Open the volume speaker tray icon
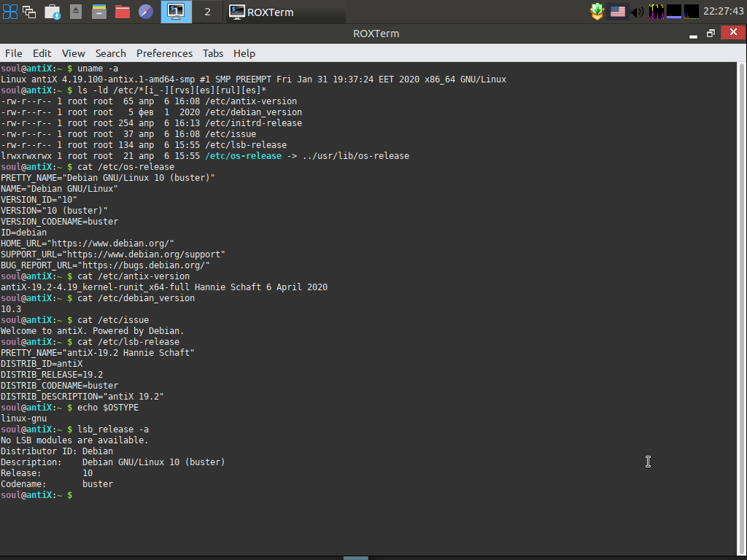This screenshot has height=560, width=747. click(x=637, y=12)
